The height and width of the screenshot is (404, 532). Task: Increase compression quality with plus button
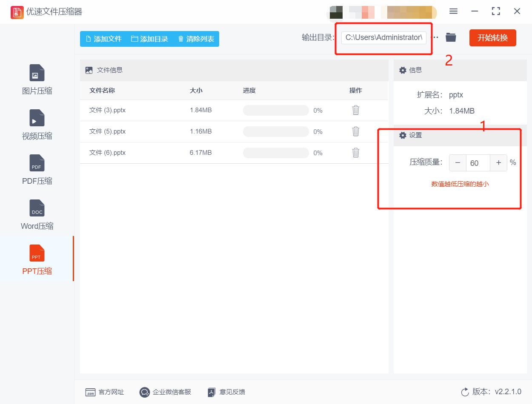(x=498, y=162)
